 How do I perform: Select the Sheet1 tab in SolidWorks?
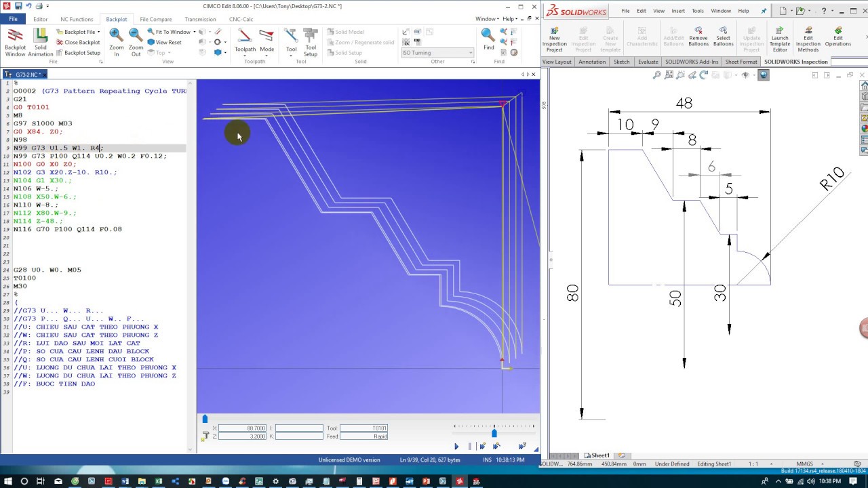[599, 455]
